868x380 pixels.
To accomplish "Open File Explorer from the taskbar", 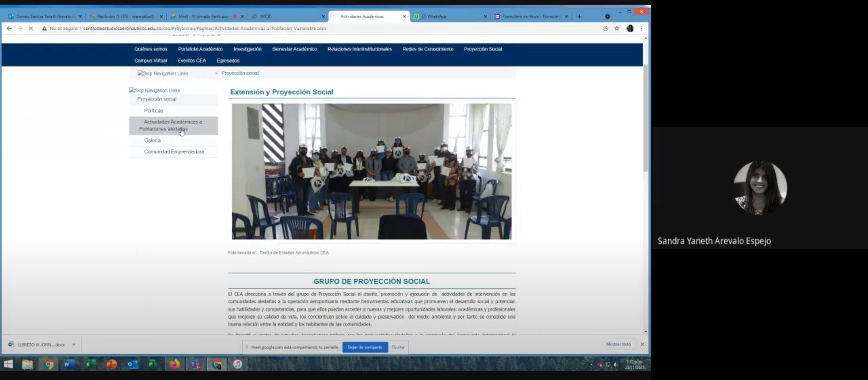I will (28, 364).
